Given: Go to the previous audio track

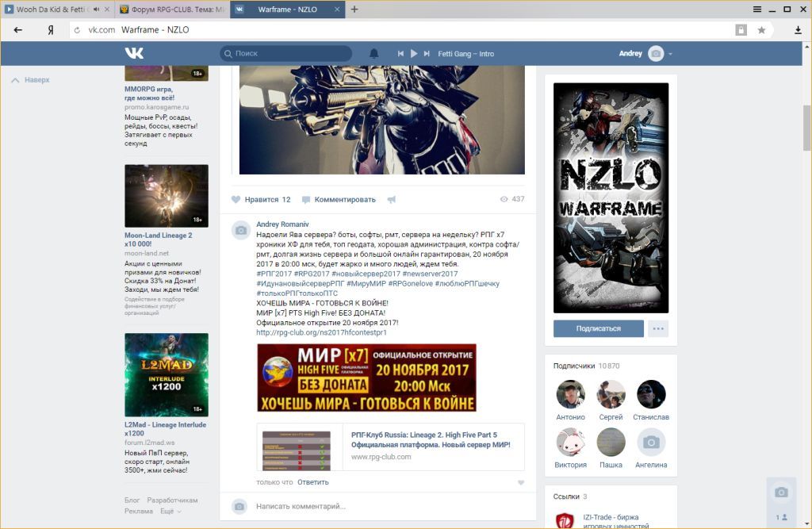Looking at the screenshot, I should click(x=400, y=54).
